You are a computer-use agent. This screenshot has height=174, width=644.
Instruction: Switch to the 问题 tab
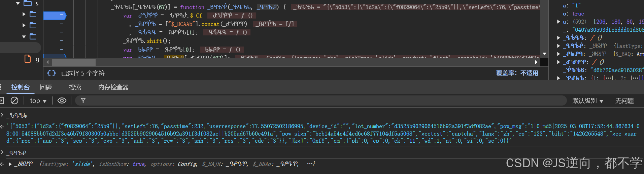46,87
